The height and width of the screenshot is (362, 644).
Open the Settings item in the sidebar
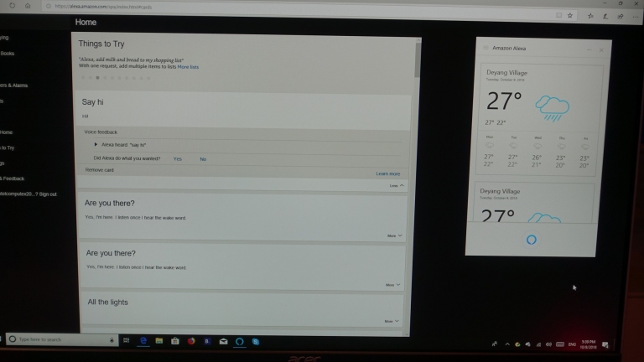click(2, 163)
